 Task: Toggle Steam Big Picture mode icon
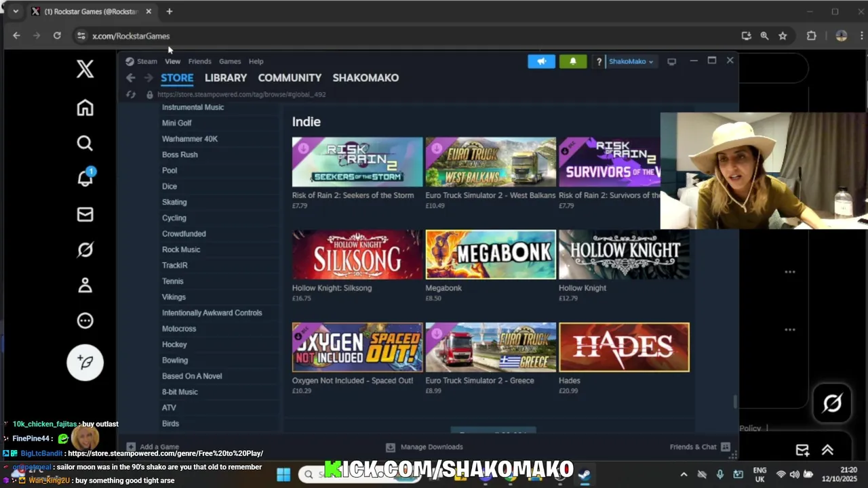[671, 61]
